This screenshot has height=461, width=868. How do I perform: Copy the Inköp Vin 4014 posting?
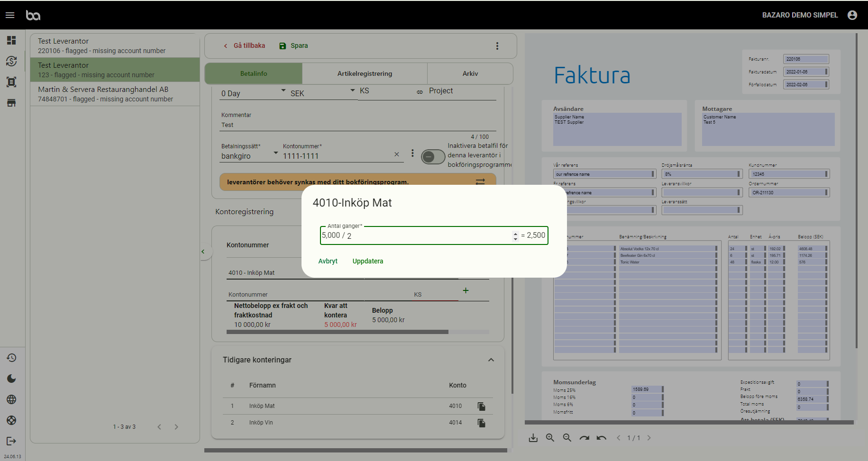481,423
